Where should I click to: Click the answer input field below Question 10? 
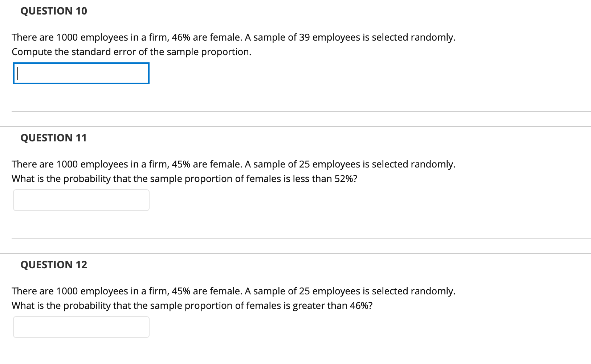coord(81,74)
